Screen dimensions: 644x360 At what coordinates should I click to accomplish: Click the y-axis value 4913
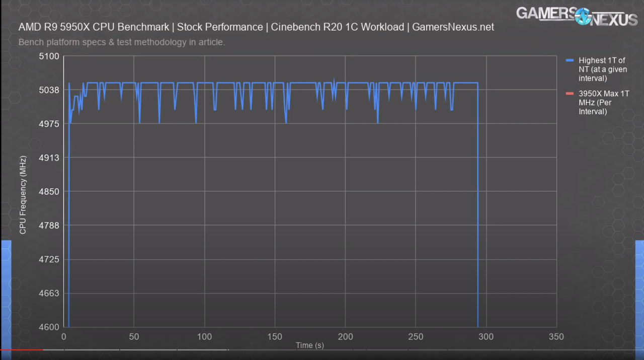click(49, 158)
